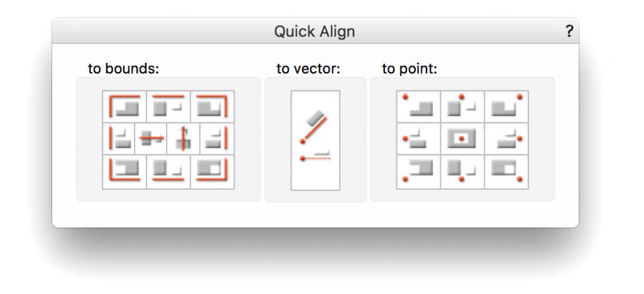Align to center point
Viewport: 644px width, 294px height.
click(462, 139)
